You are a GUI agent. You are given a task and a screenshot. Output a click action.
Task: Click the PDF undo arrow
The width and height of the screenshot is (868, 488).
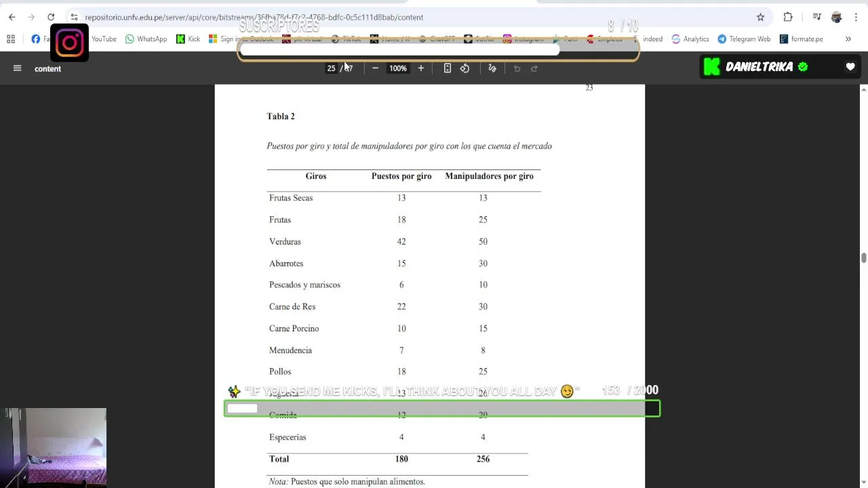click(517, 68)
